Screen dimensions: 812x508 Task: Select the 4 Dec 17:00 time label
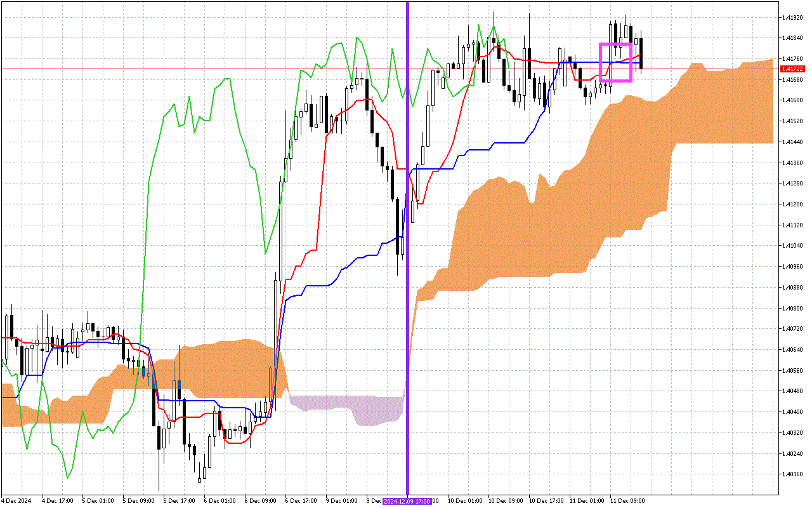[x=58, y=501]
